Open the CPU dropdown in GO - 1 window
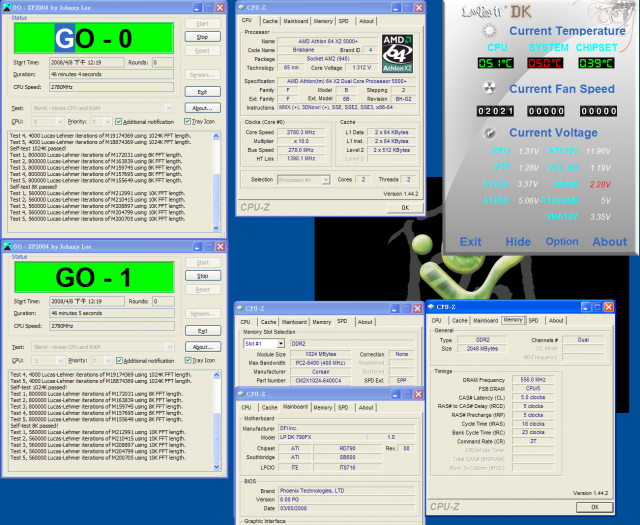 pos(60,360)
